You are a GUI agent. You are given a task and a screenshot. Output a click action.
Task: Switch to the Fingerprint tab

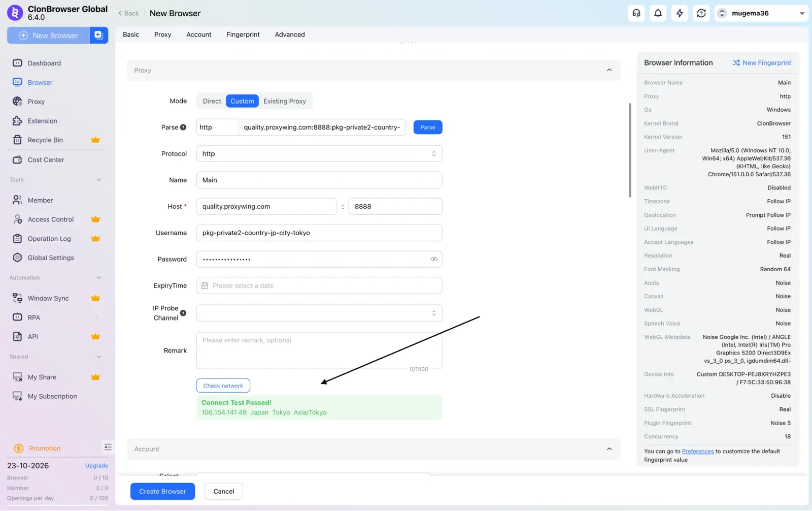pyautogui.click(x=243, y=35)
